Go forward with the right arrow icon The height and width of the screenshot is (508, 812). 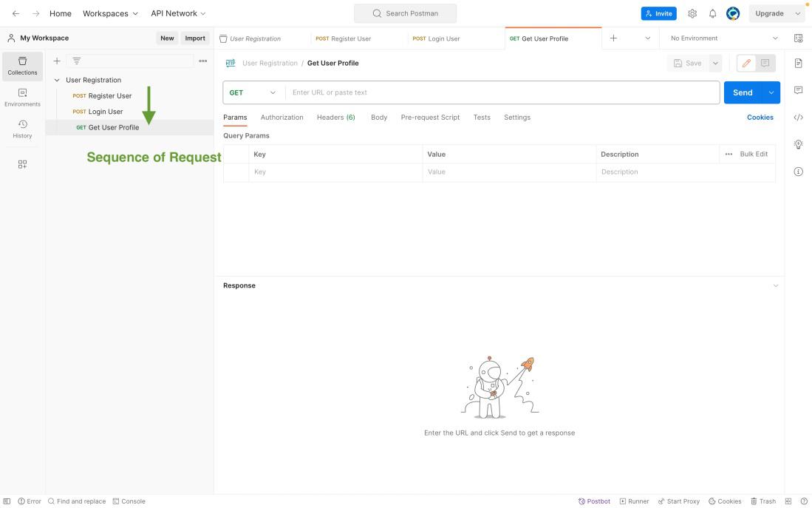point(35,13)
